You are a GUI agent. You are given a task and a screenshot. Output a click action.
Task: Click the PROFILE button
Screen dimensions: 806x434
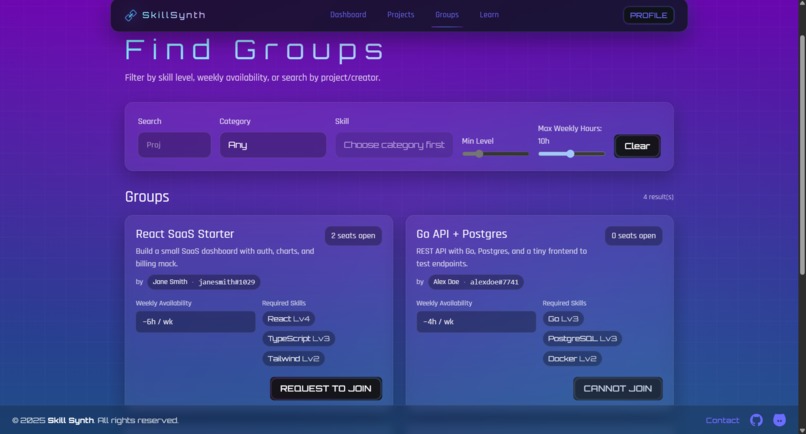pos(648,15)
